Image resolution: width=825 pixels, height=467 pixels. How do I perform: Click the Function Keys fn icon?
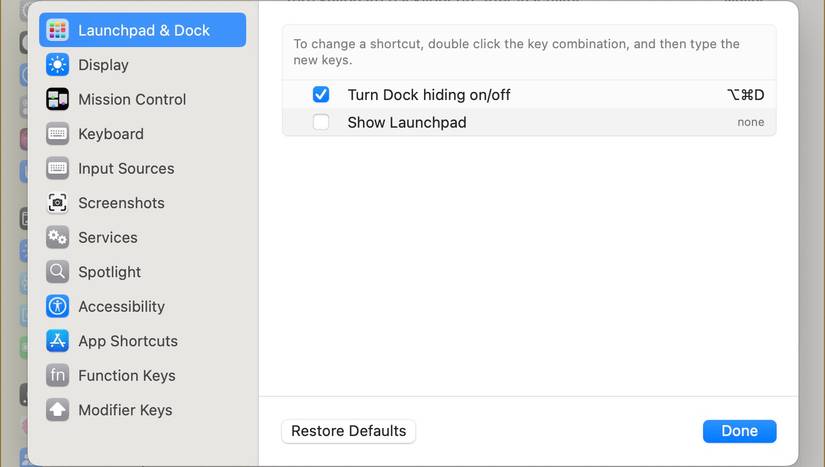pos(58,375)
